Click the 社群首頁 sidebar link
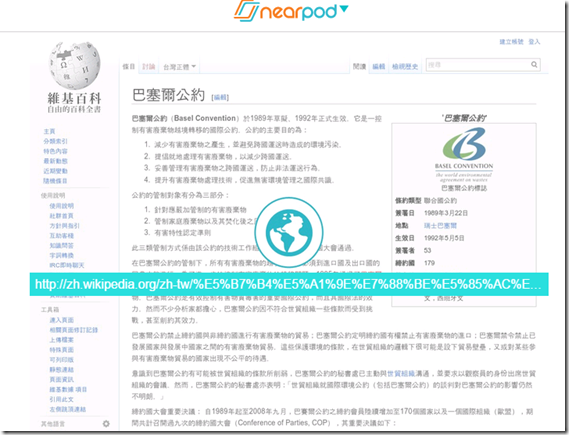 62,216
